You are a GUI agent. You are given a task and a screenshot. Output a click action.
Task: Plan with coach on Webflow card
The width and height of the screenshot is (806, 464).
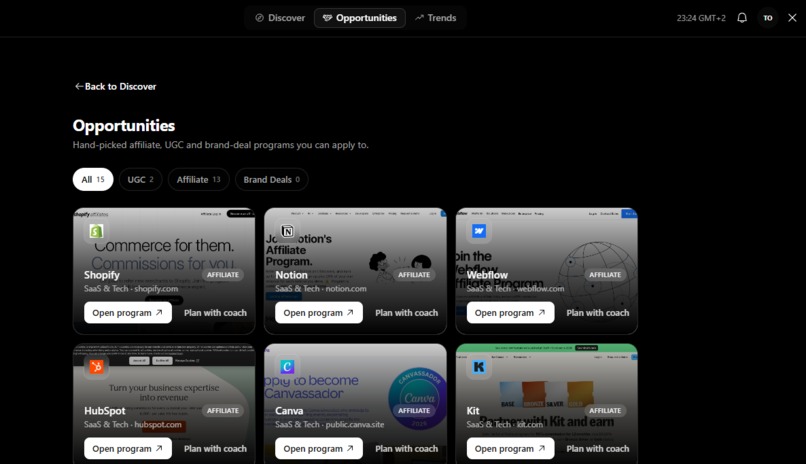pyautogui.click(x=598, y=312)
